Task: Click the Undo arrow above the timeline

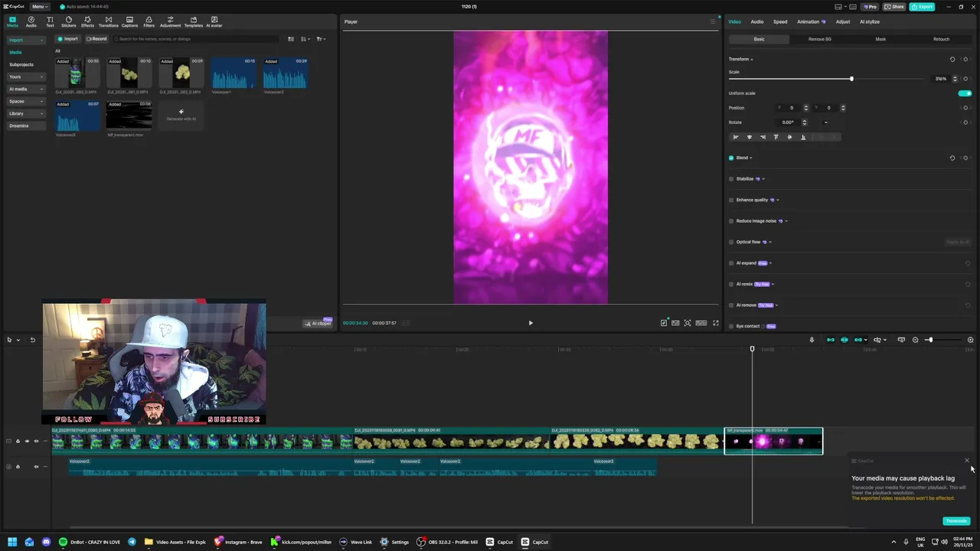Action: [x=32, y=340]
